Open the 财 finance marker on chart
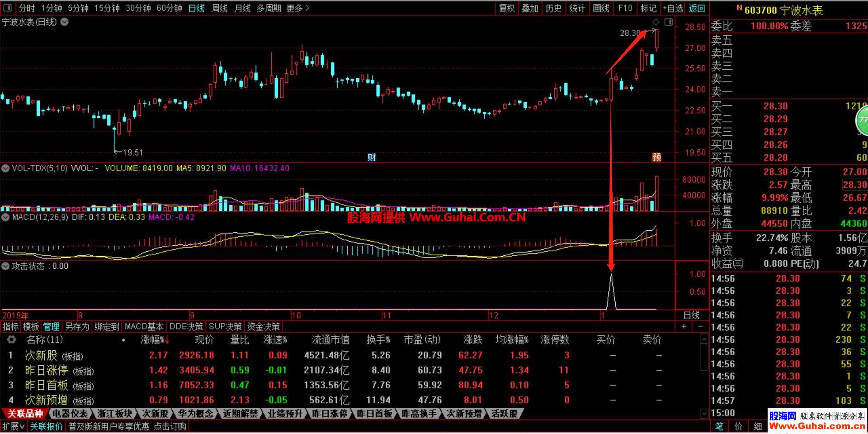Viewport: 868px width, 434px height. click(x=372, y=157)
